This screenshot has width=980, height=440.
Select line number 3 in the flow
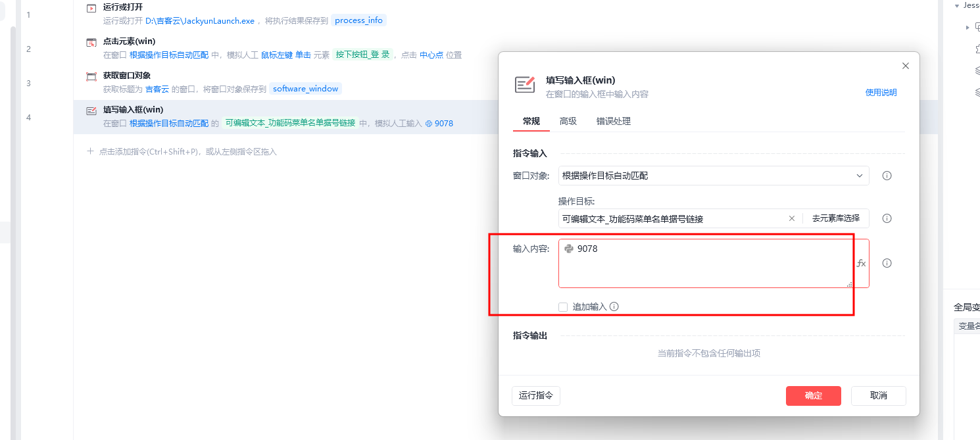point(28,83)
